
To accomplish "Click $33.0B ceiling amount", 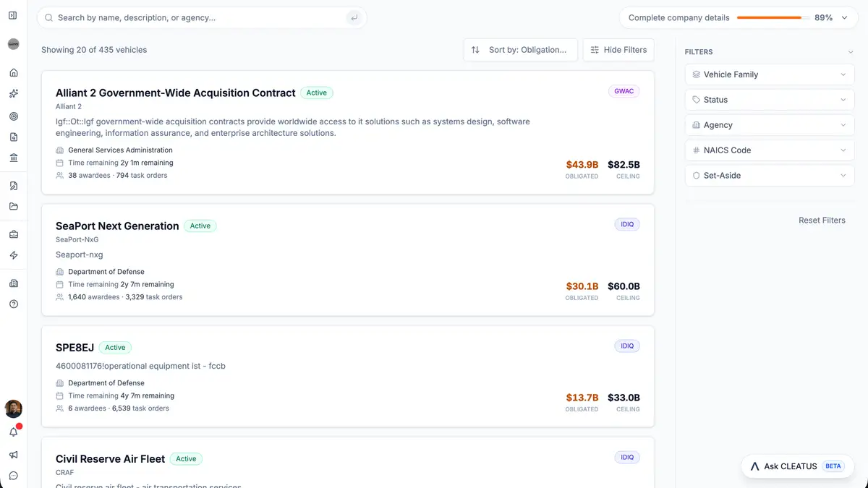I will pos(624,398).
